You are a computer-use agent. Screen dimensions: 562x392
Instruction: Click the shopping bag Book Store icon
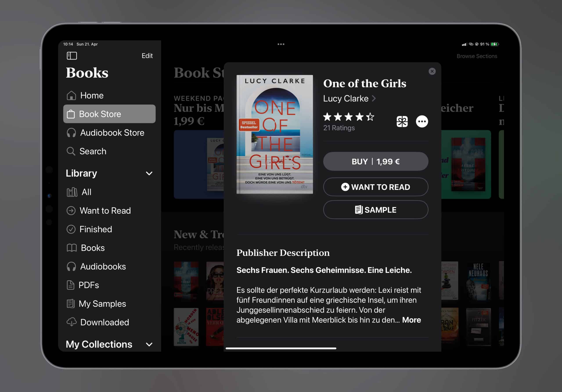click(71, 114)
